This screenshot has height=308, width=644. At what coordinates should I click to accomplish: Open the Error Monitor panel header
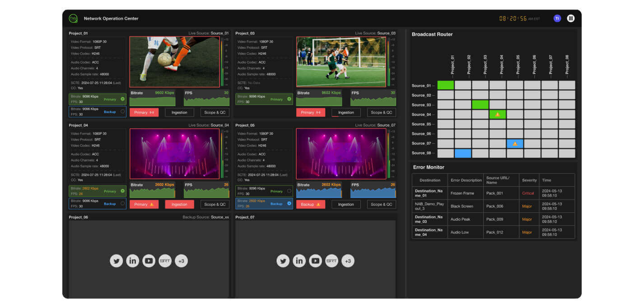tap(429, 167)
